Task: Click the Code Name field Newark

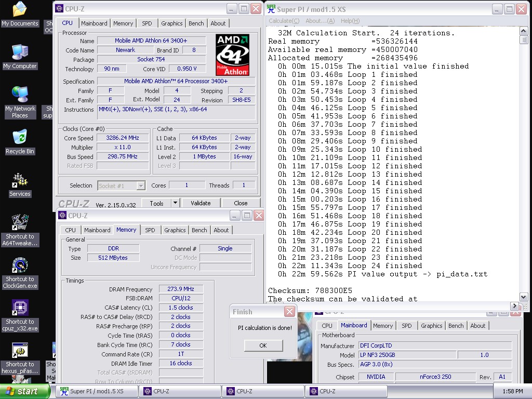Action: [x=125, y=50]
